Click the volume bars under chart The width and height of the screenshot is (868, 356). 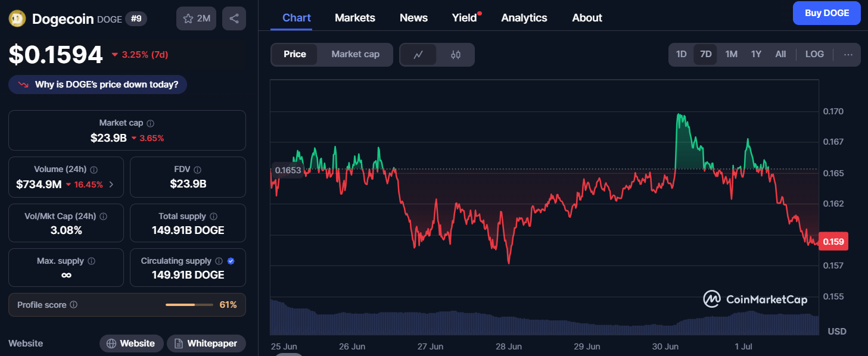click(x=545, y=317)
